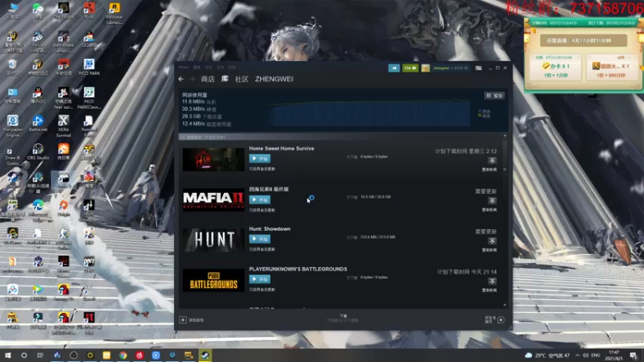Open the Steam menu in menu bar
Screen dimensions: 644x362
pos(184,68)
